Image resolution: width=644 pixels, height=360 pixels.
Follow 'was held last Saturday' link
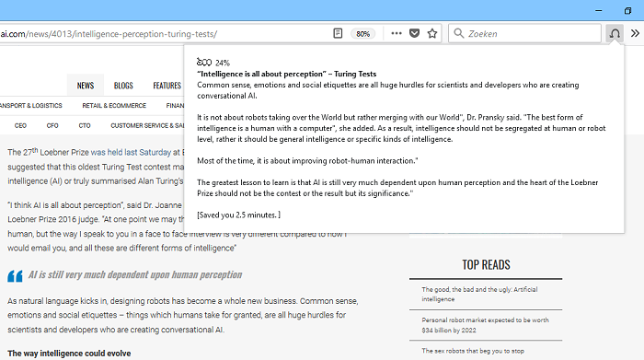click(x=131, y=153)
